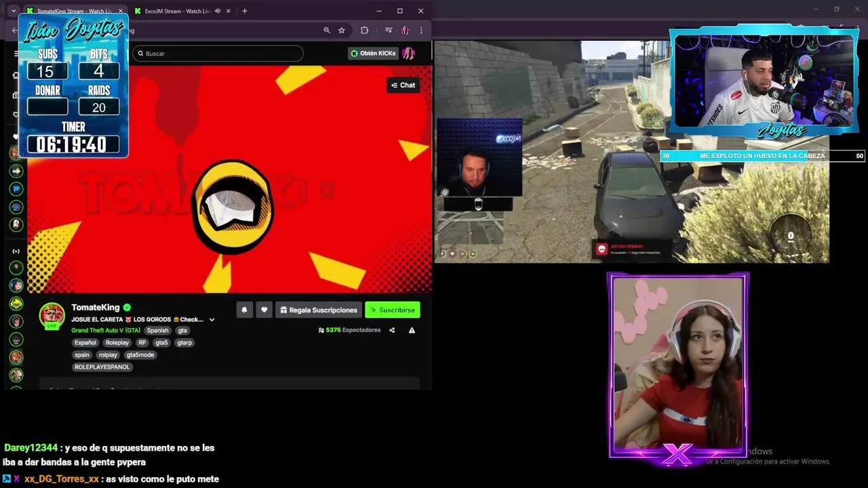The image size is (868, 488).
Task: Share the stream via share icon
Action: [x=392, y=330]
